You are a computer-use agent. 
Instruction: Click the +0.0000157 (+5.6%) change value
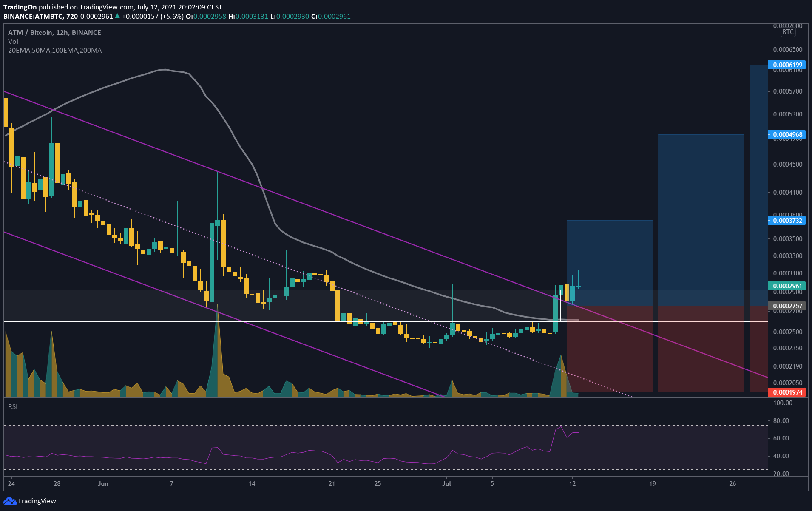153,17
